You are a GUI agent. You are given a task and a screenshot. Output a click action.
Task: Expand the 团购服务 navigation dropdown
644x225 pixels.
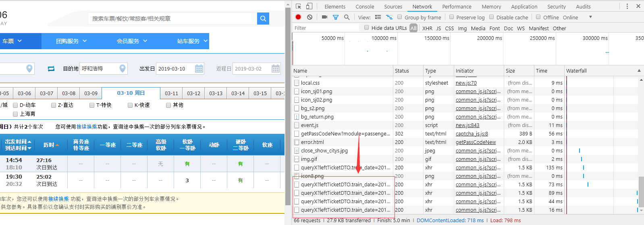click(71, 41)
